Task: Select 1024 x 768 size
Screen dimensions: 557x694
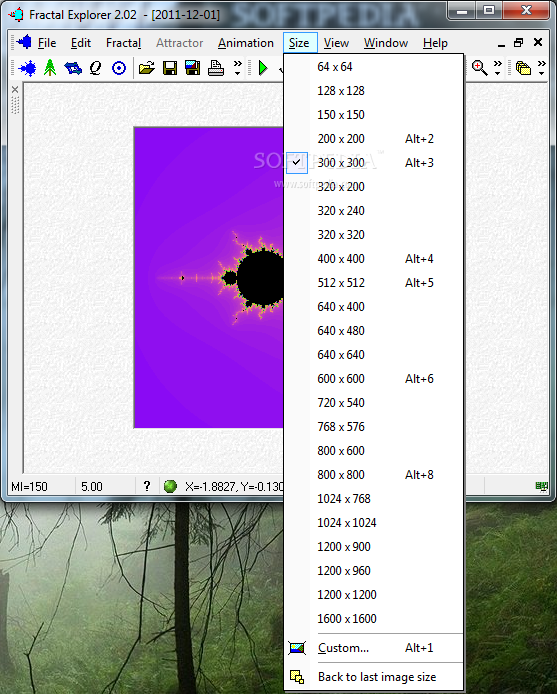Action: point(374,498)
